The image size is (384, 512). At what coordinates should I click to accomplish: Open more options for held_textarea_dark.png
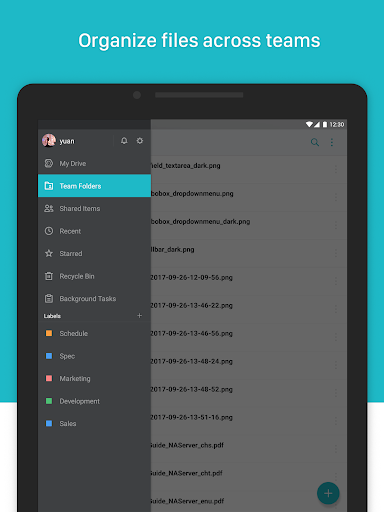[x=336, y=169]
